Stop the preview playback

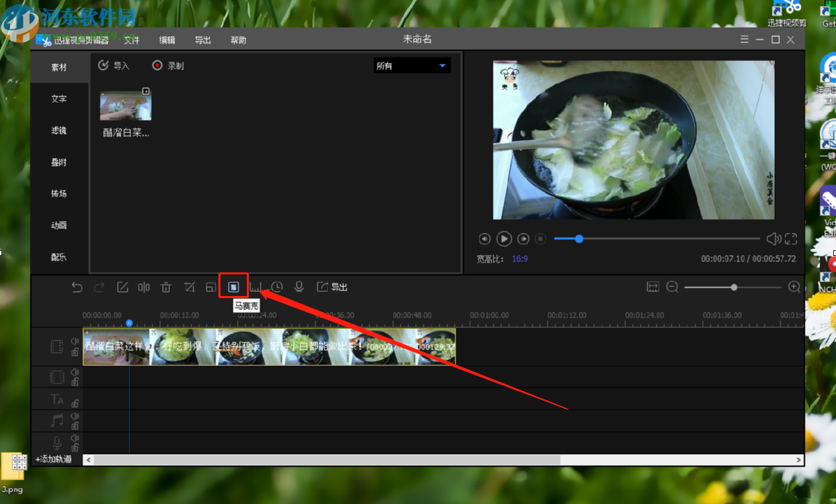point(541,238)
